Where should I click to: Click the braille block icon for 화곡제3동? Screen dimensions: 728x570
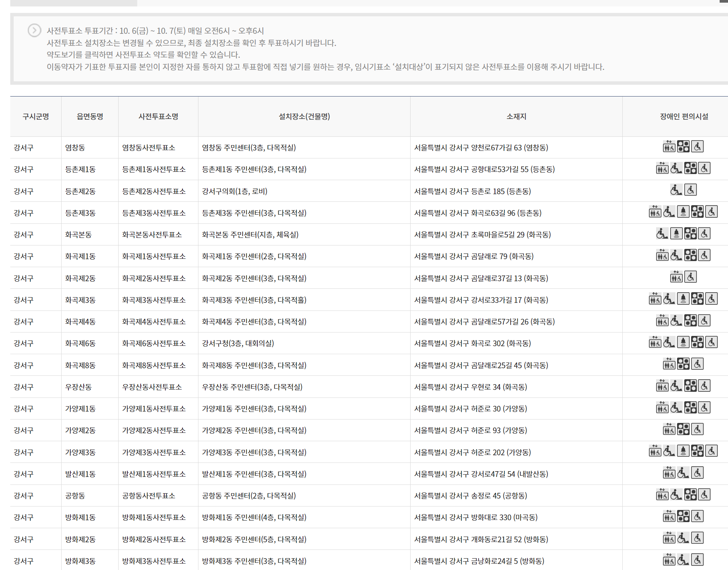(697, 299)
